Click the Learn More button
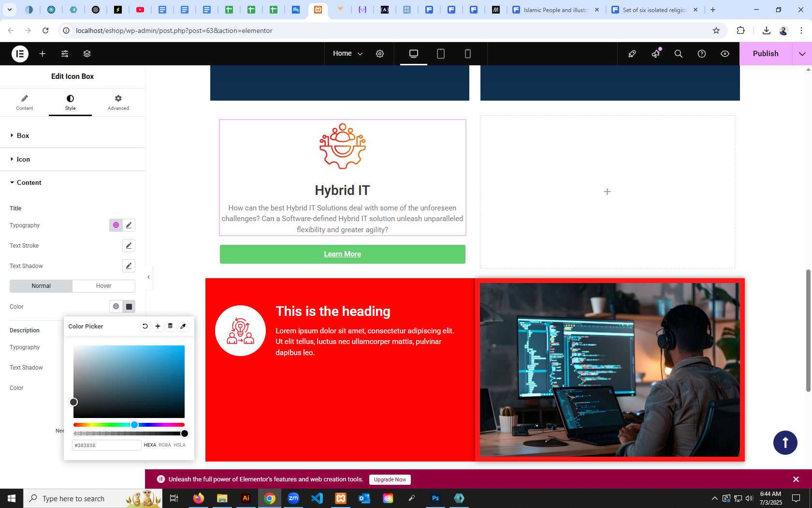812x508 pixels. [342, 254]
